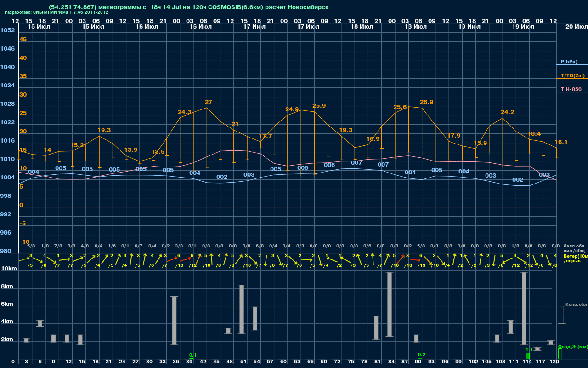Click the 45 temperature axis value
The width and height of the screenshot is (588, 368).
23,40
